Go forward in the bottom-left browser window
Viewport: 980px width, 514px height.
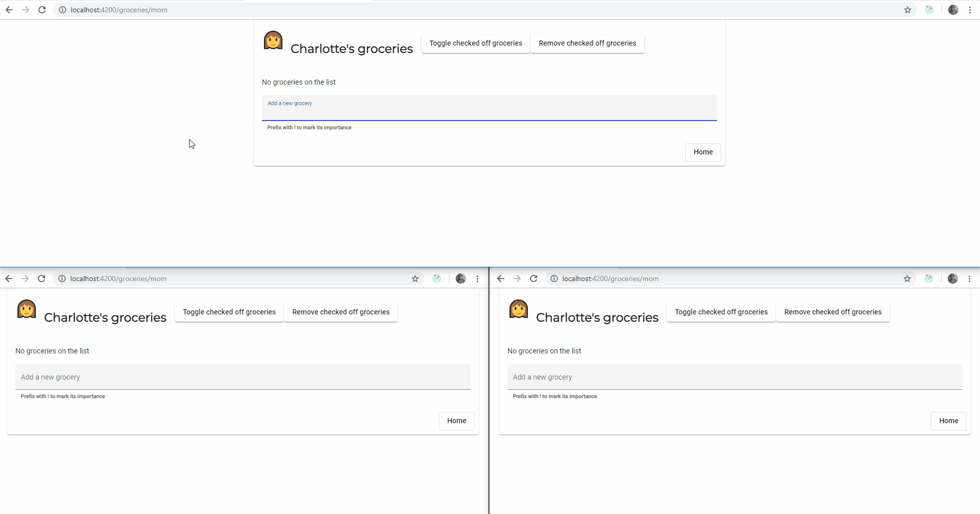(x=25, y=279)
